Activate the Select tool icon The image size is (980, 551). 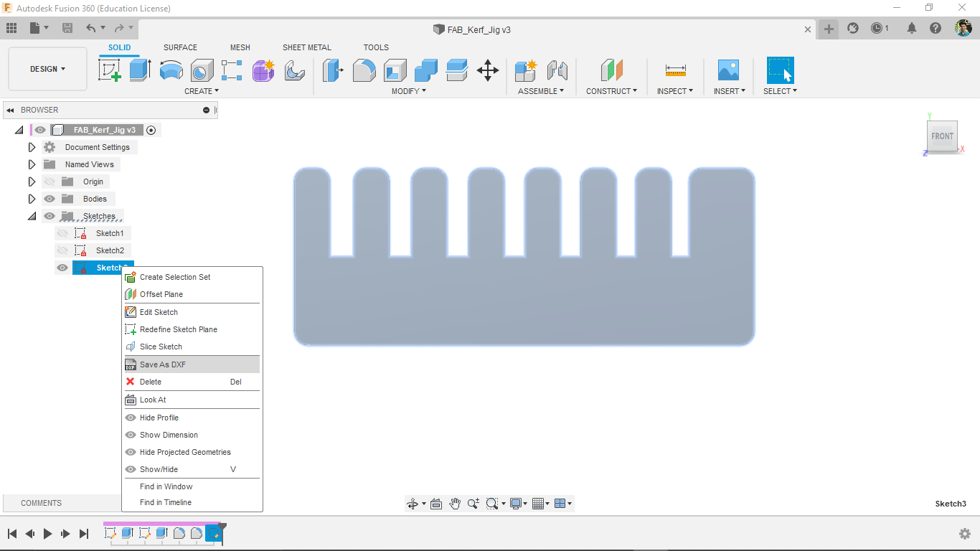click(780, 70)
